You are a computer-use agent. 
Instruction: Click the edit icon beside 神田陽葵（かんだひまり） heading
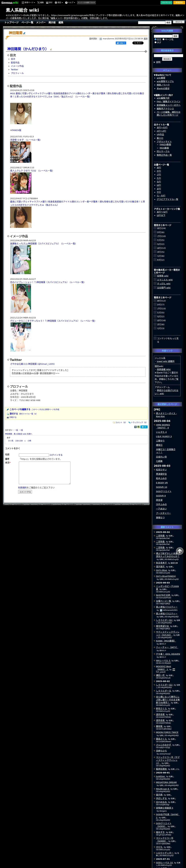click(x=51, y=49)
